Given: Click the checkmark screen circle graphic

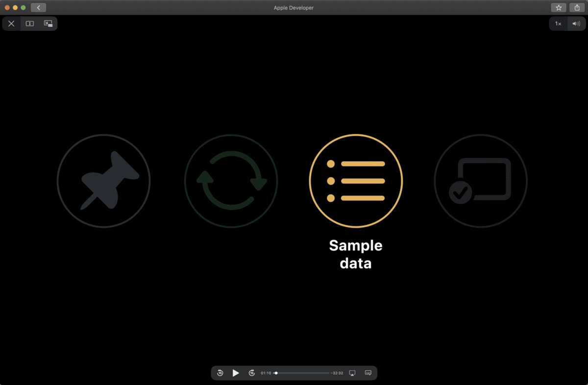Looking at the screenshot, I should (x=481, y=181).
